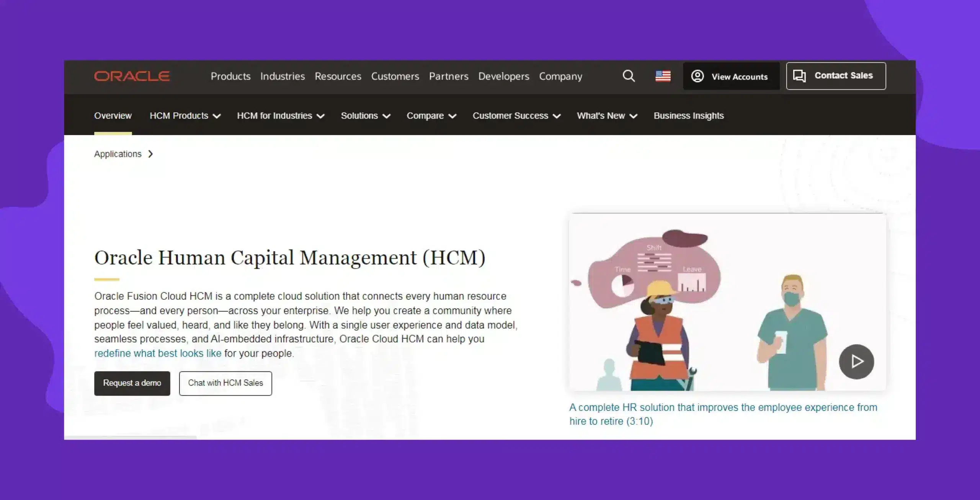Click the View Accounts button
Image resolution: width=980 pixels, height=500 pixels.
coord(731,76)
